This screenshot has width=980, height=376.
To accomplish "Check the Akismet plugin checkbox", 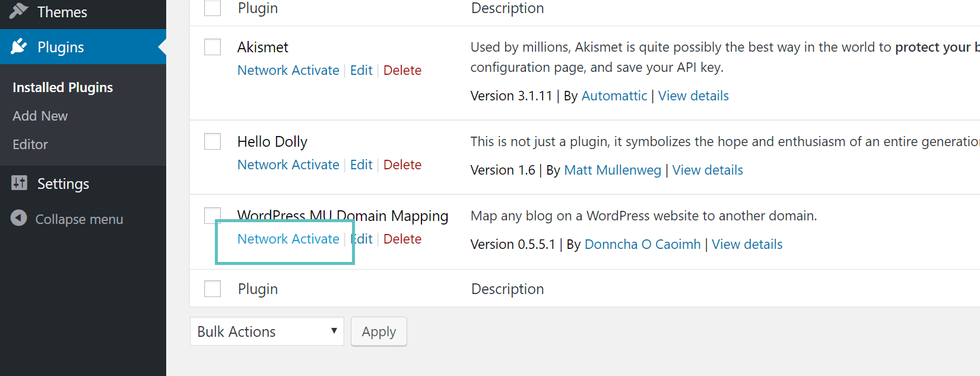I will point(213,47).
